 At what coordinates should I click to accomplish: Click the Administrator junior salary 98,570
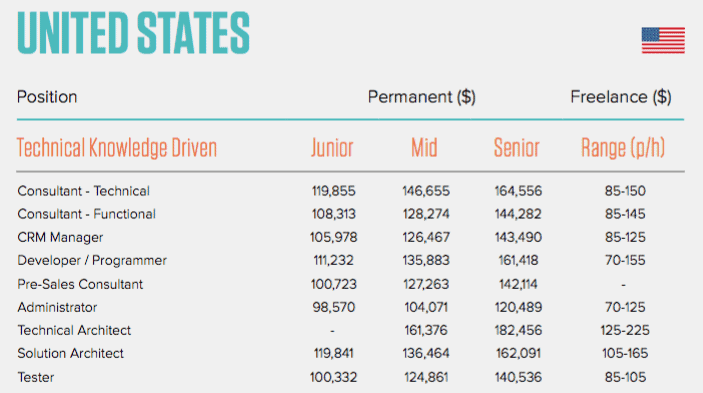click(x=334, y=307)
